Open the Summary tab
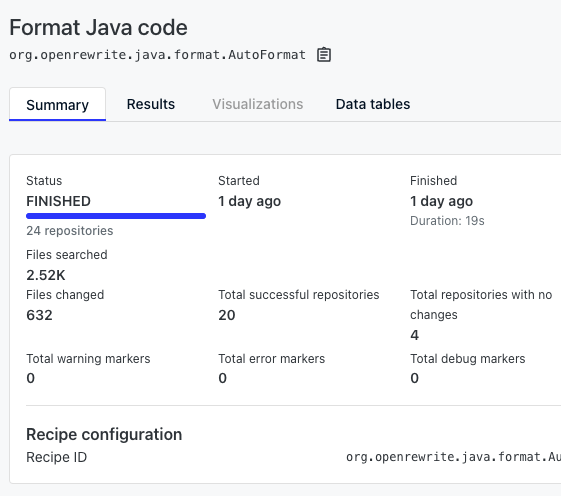The width and height of the screenshot is (561, 496). click(x=57, y=104)
